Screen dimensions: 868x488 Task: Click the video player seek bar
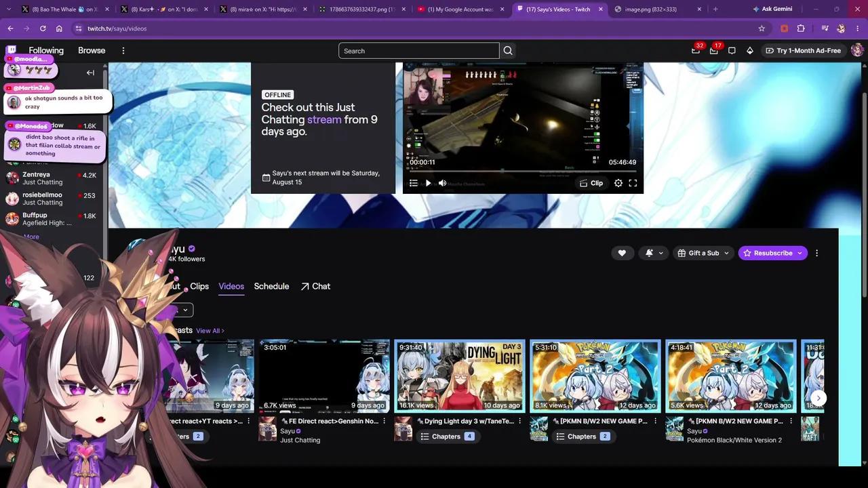click(x=523, y=171)
